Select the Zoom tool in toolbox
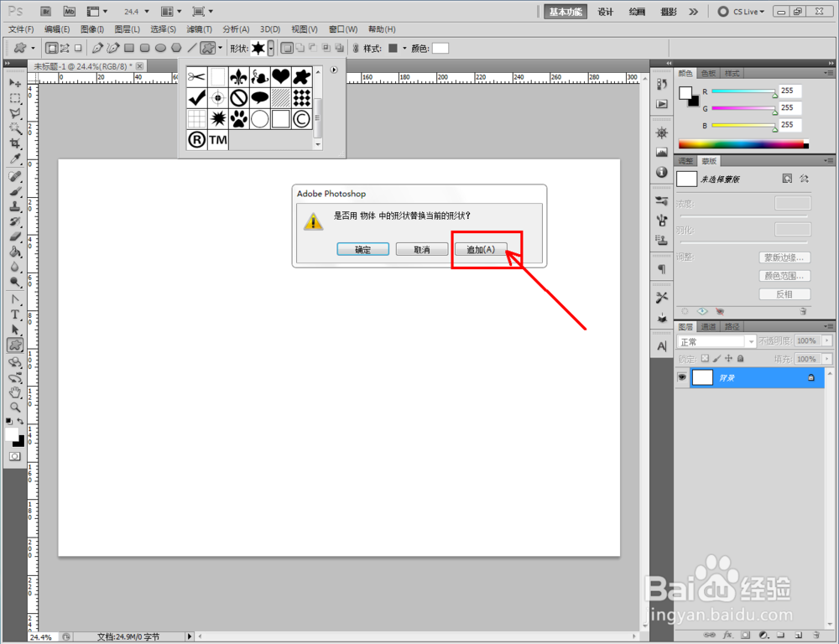Image resolution: width=839 pixels, height=644 pixels. coord(15,407)
